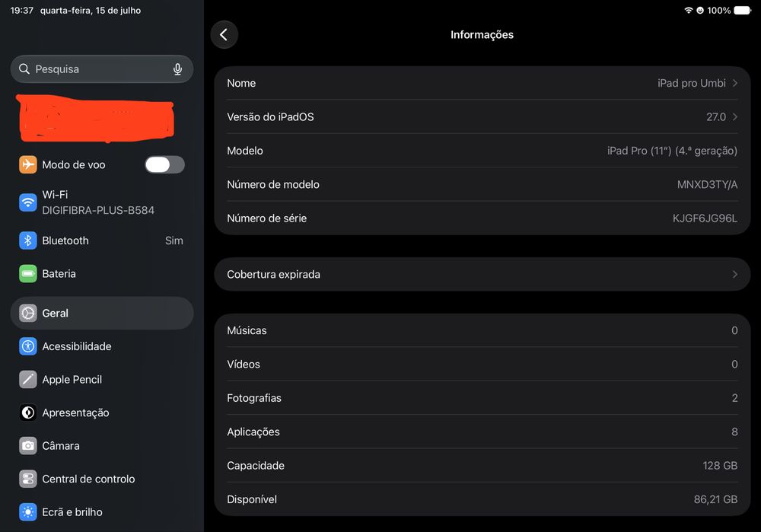Expand the Cobertura expirada chevron
Screen dimensions: 761x532
(x=735, y=274)
